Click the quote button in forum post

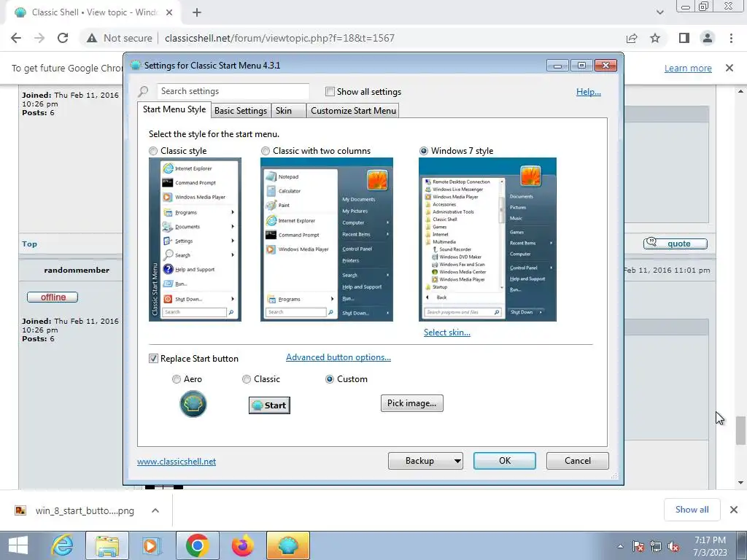coord(675,244)
